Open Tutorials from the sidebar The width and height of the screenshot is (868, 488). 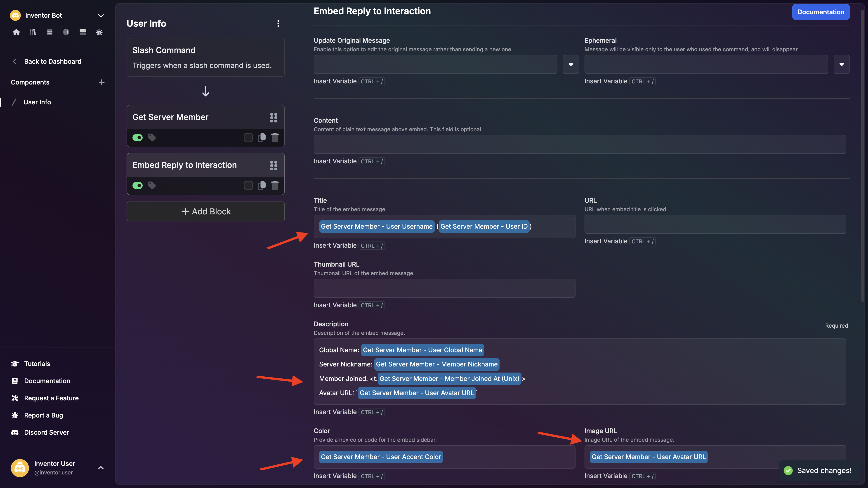[x=37, y=364]
